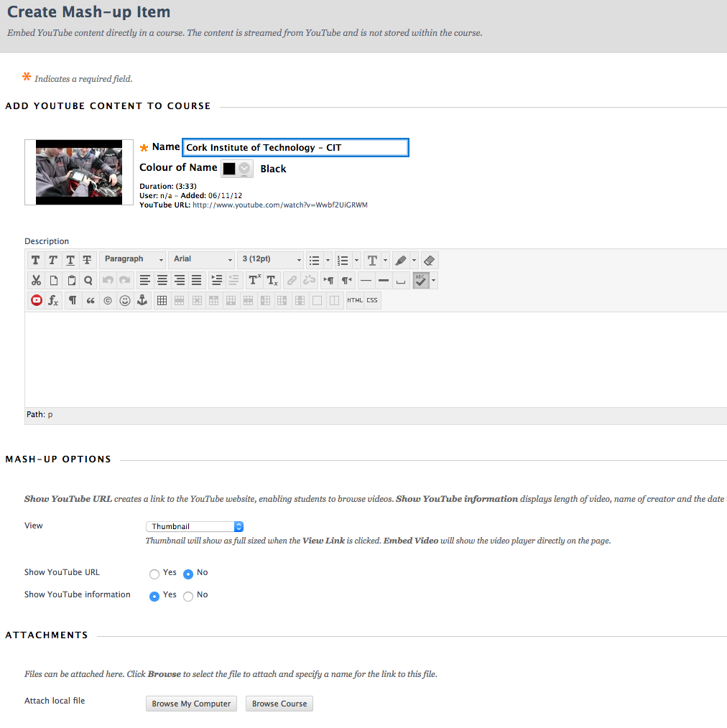
Task: Align text left in editor
Action: (x=145, y=281)
